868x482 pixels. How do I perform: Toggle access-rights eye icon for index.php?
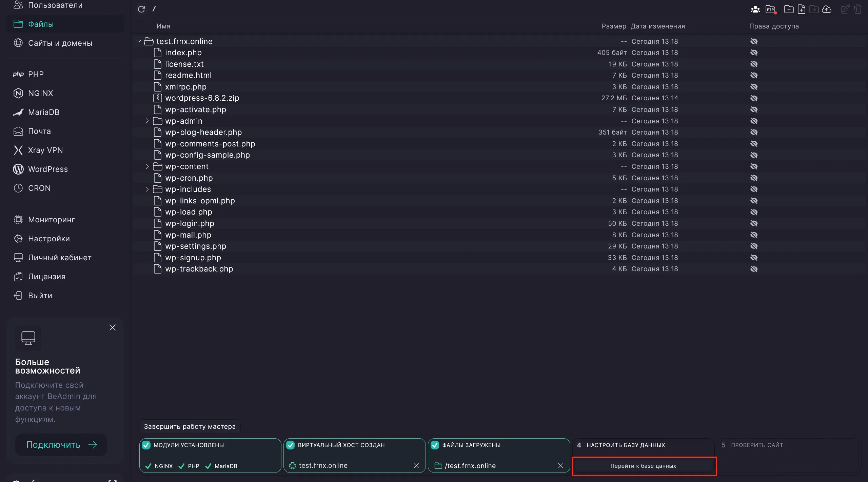[754, 53]
